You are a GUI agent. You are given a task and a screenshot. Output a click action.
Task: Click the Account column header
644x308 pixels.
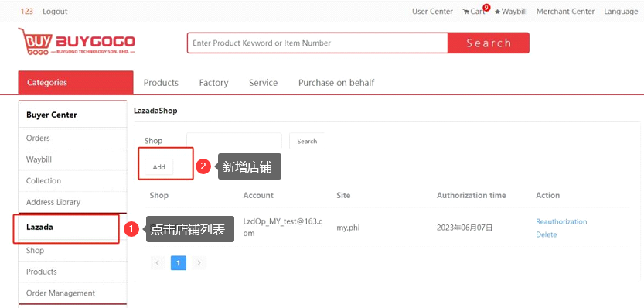(258, 195)
